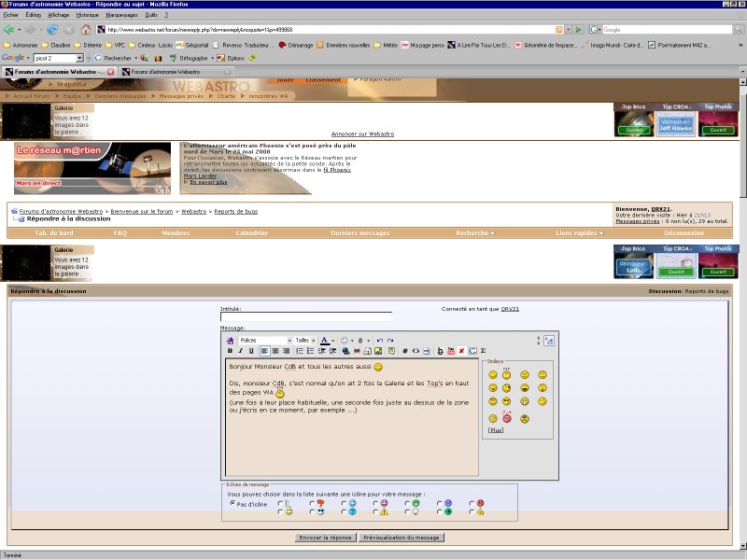Insert a hyperlink with the globe icon
The image size is (747, 560).
(x=345, y=351)
